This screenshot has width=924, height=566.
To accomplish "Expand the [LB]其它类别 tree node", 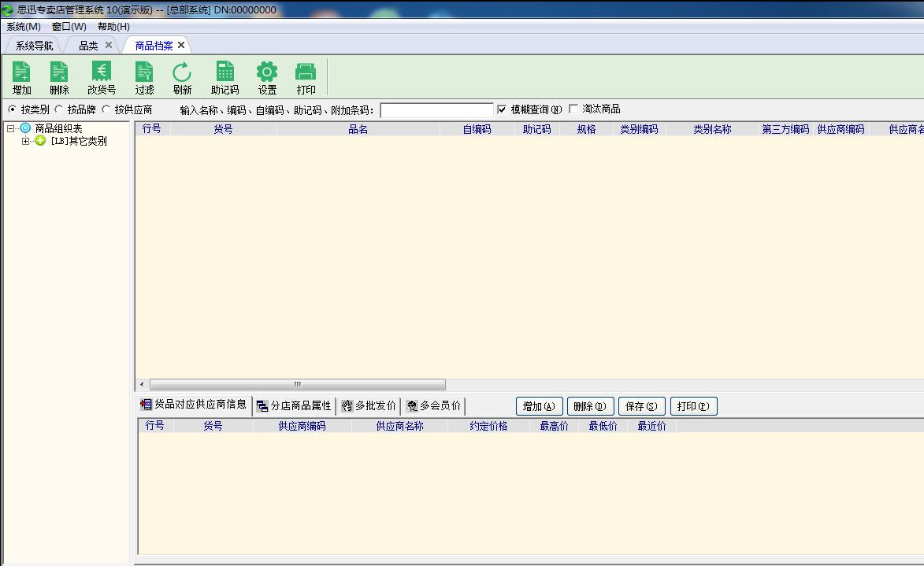I will (x=26, y=142).
